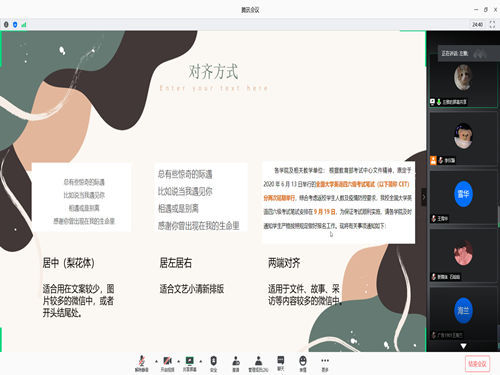Open the Security shield options
Image resolution: width=500 pixels, height=375 pixels.
[x=214, y=363]
